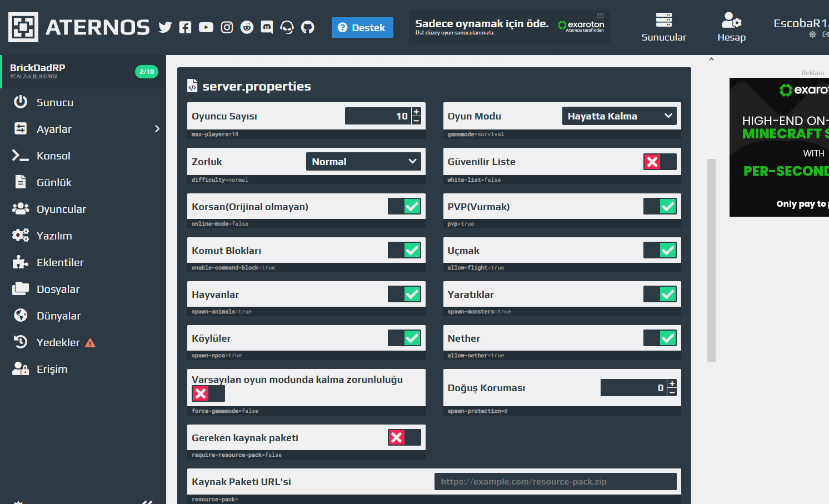Toggle Hayvanlar animals switch
This screenshot has width=829, height=504.
coord(404,294)
